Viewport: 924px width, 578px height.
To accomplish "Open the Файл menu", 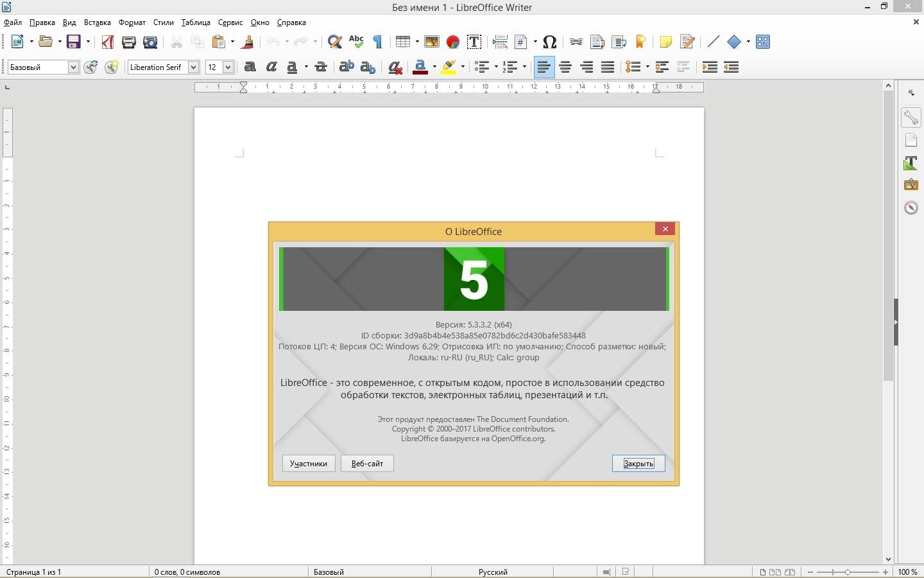I will [x=13, y=22].
